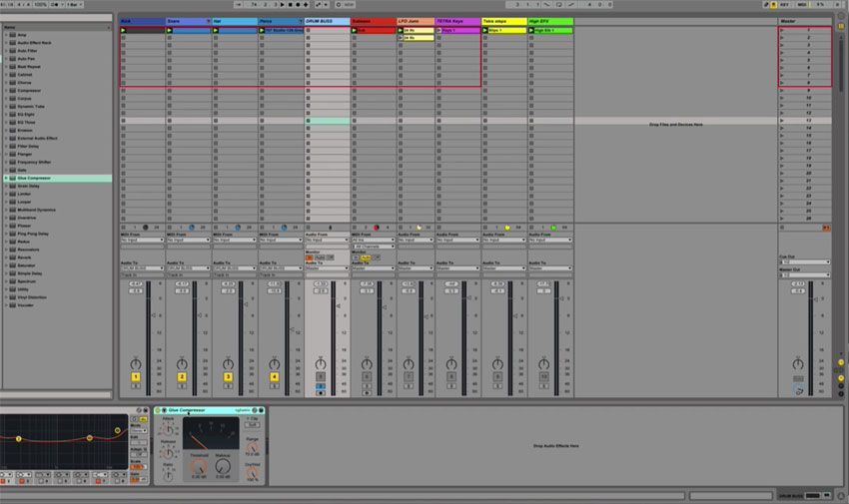Toggle Kick track activator button 1
The height and width of the screenshot is (504, 849).
point(136,377)
